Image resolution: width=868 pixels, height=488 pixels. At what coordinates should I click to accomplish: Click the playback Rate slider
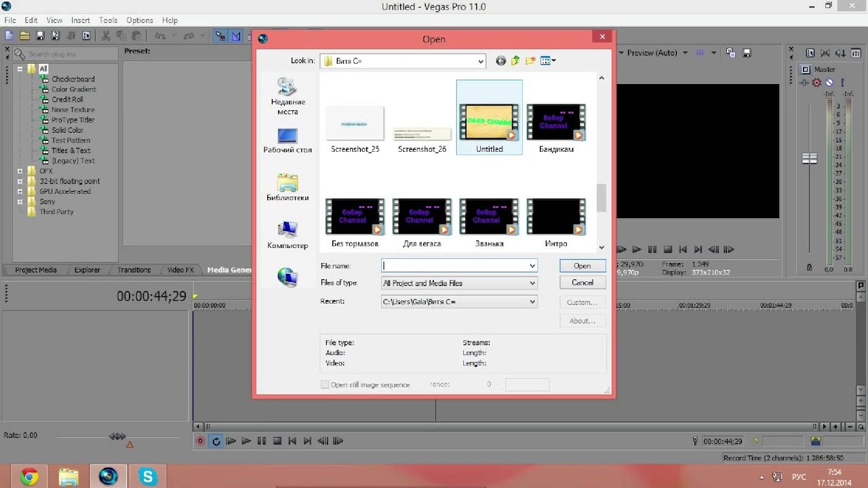(117, 436)
